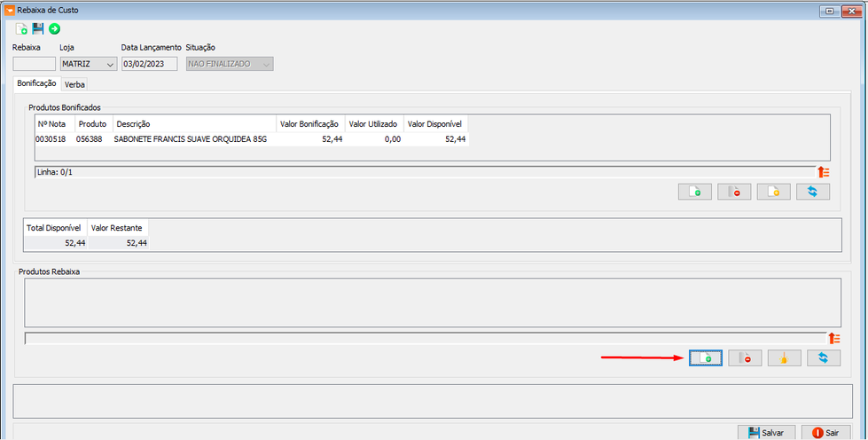Click the broom clear icon in Produtos Rebaixa
868x440 pixels.
click(x=785, y=358)
